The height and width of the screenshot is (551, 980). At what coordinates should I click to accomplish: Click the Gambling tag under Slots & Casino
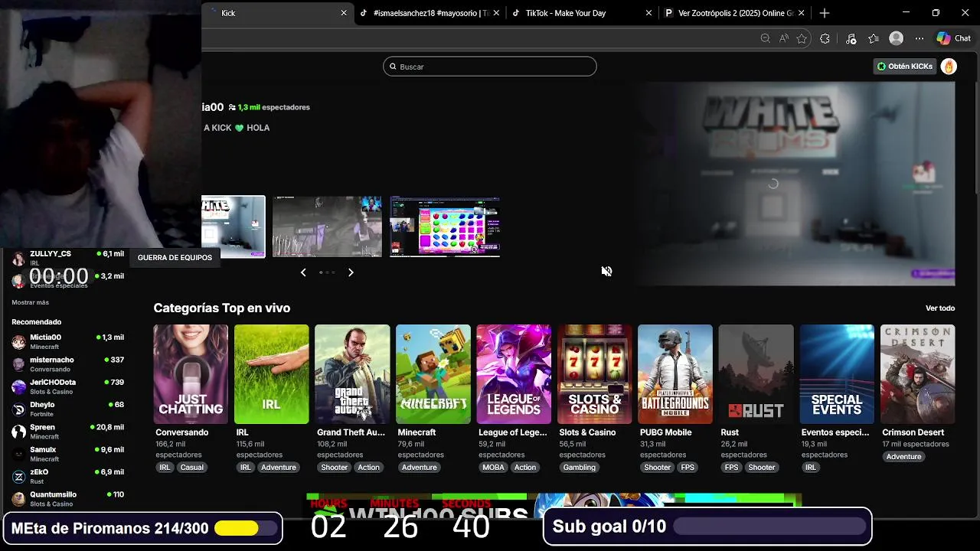(x=580, y=468)
